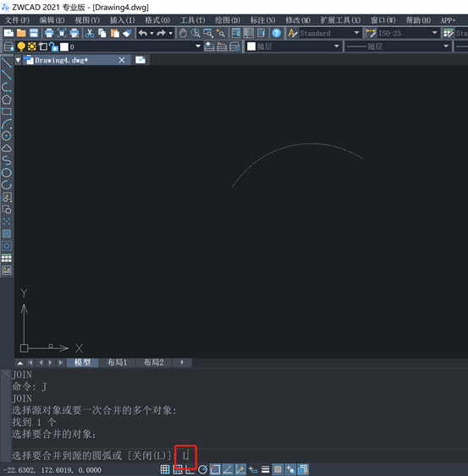The width and height of the screenshot is (468, 476).
Task: Select the Hatch tool
Action: (x=7, y=233)
